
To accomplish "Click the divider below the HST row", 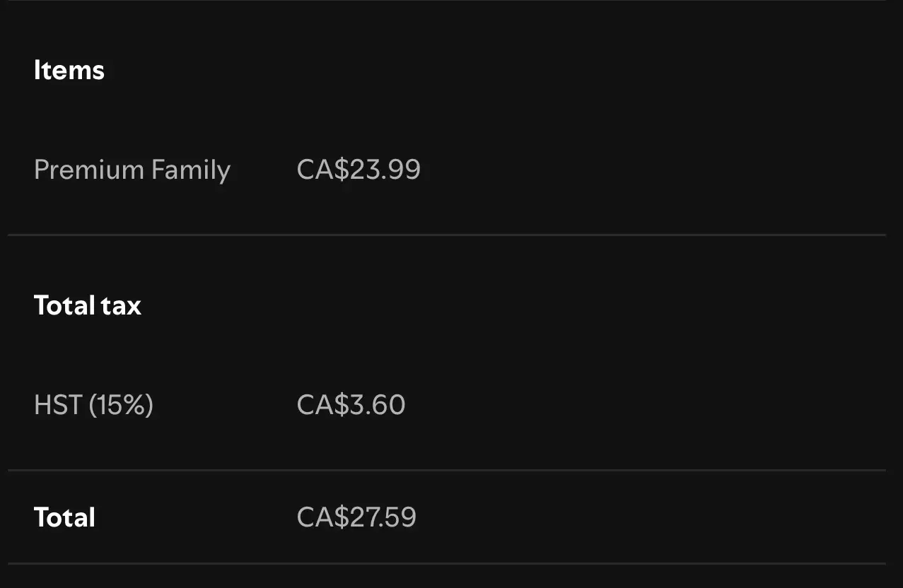I will (x=447, y=470).
